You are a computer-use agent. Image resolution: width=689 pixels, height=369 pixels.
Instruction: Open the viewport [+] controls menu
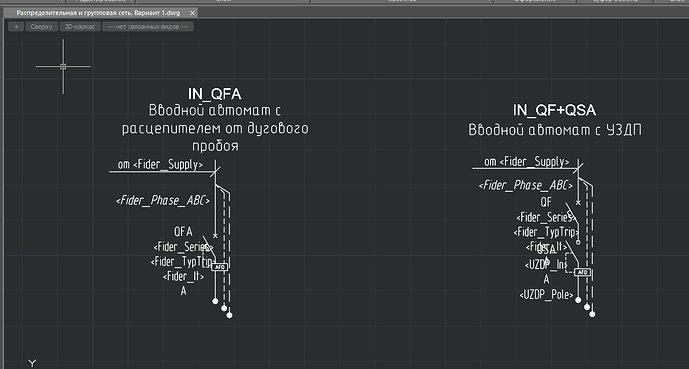coord(16,27)
